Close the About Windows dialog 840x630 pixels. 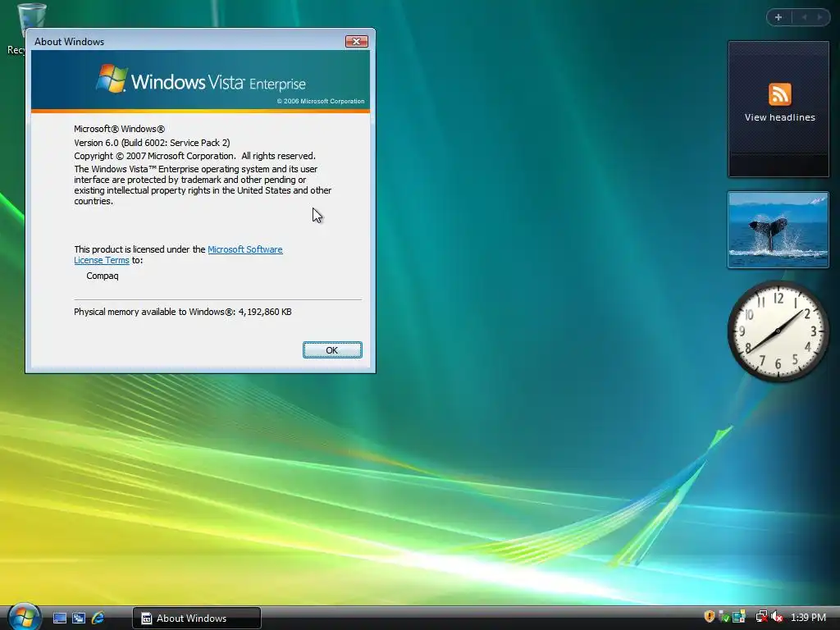(356, 41)
